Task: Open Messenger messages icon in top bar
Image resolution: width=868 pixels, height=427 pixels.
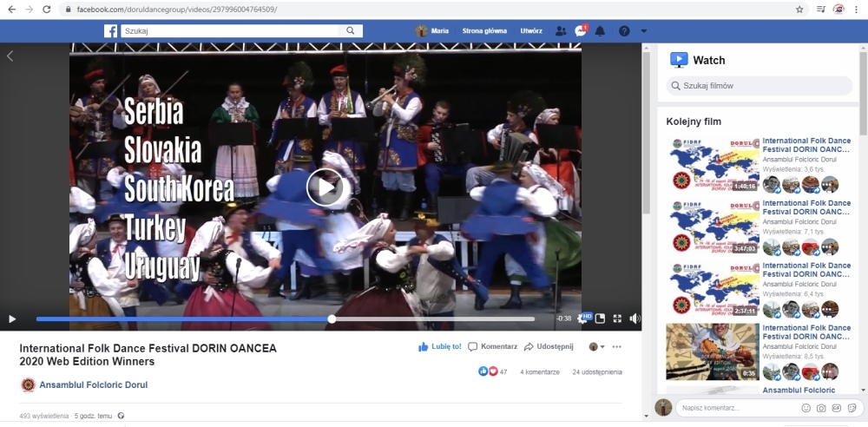Action: [x=581, y=31]
